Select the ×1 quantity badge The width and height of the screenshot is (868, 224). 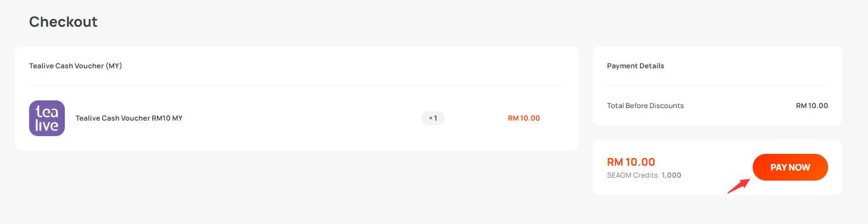pos(433,118)
